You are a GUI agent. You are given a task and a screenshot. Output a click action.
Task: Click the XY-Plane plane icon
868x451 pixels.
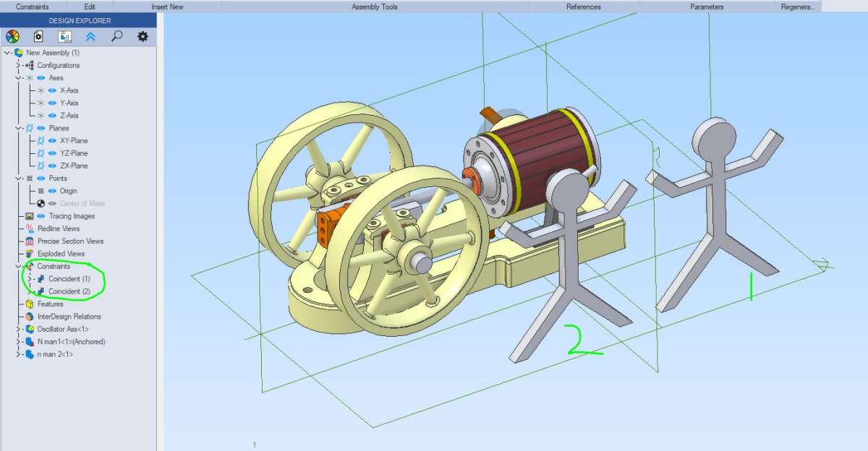[x=41, y=140]
